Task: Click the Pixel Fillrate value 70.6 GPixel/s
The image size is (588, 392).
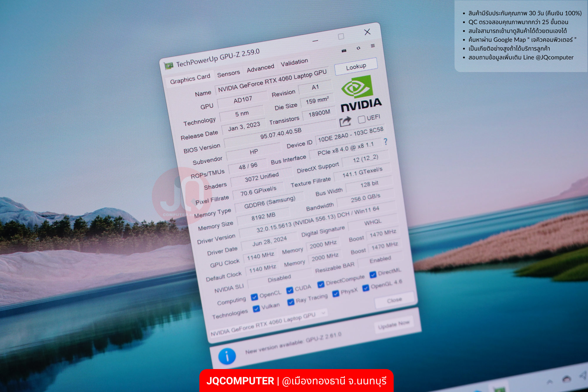Action: [258, 191]
